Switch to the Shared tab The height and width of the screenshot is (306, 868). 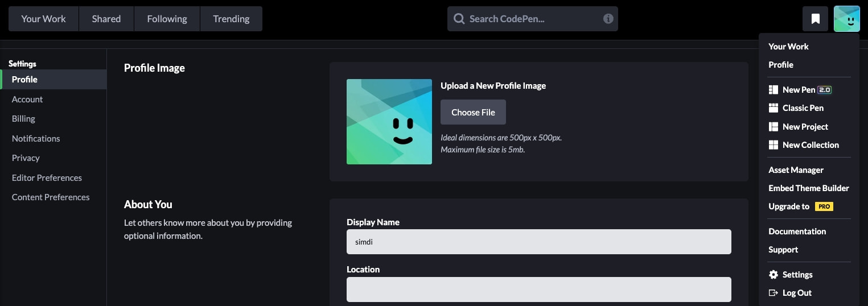(106, 19)
